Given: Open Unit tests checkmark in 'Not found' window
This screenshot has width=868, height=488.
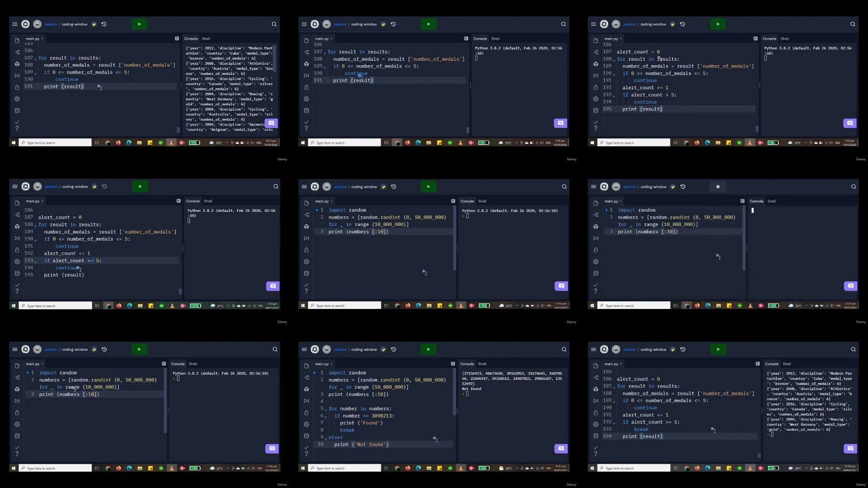Looking at the screenshot, I should point(307,447).
